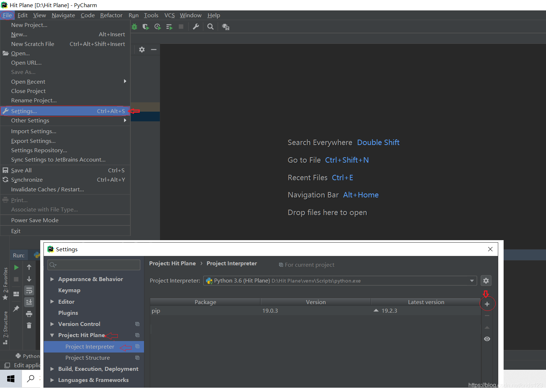
Task: Select Keymap in settings tree
Action: click(69, 290)
